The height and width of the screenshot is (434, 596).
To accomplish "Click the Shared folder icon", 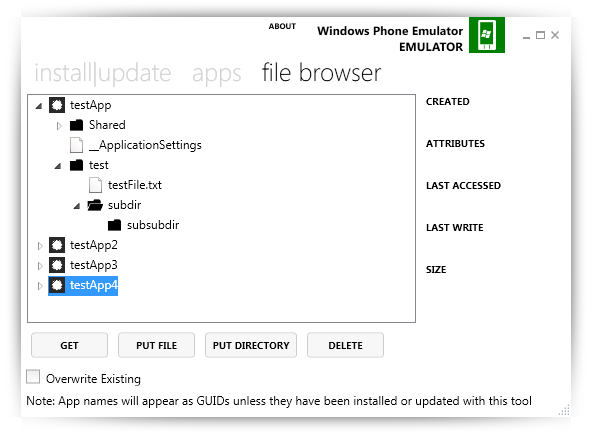I will point(76,125).
